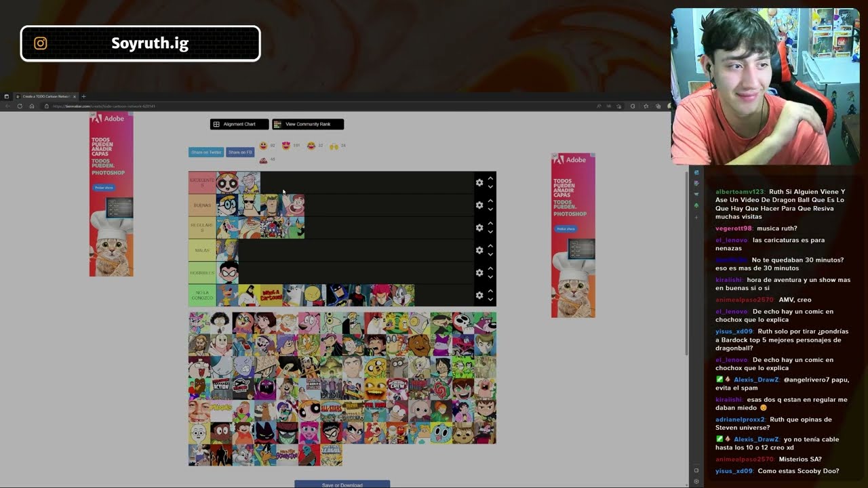The image size is (868, 488).
Task: Click chat username yisus_xd09 in last message
Action: [x=734, y=471]
